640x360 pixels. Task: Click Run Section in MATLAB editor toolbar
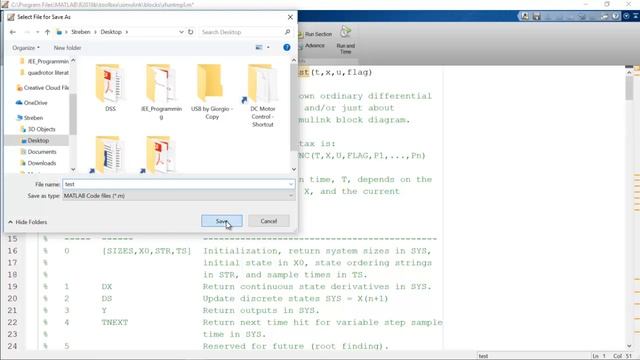pyautogui.click(x=315, y=34)
